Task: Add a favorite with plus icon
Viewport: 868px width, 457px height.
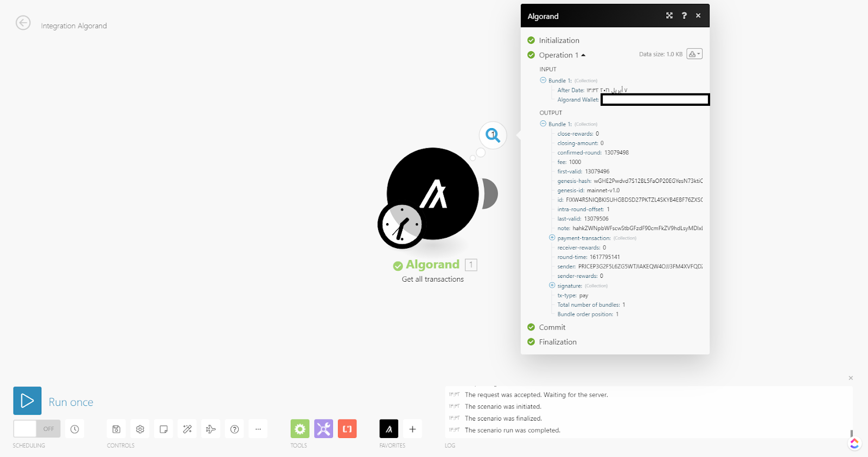Action: pyautogui.click(x=412, y=429)
